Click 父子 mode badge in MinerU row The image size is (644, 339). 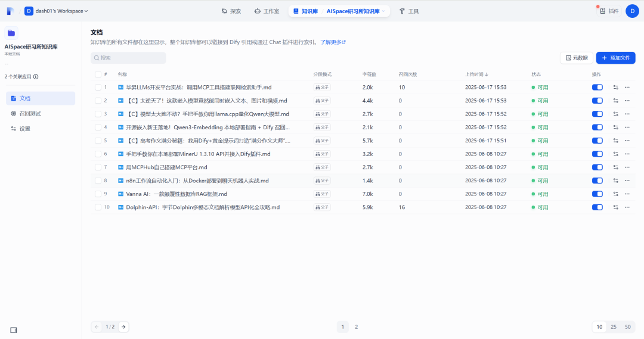tap(322, 154)
